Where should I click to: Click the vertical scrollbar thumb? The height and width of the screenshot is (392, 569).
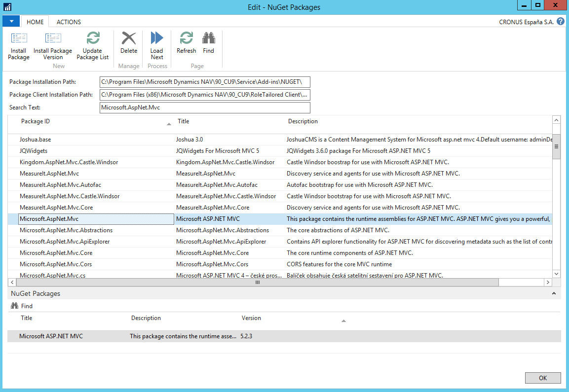pyautogui.click(x=556, y=146)
